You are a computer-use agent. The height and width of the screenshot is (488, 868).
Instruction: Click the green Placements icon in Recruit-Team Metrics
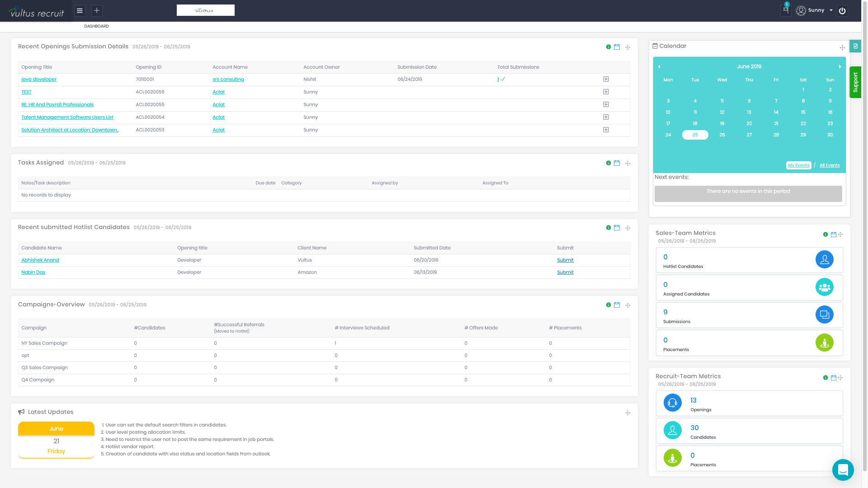(672, 458)
